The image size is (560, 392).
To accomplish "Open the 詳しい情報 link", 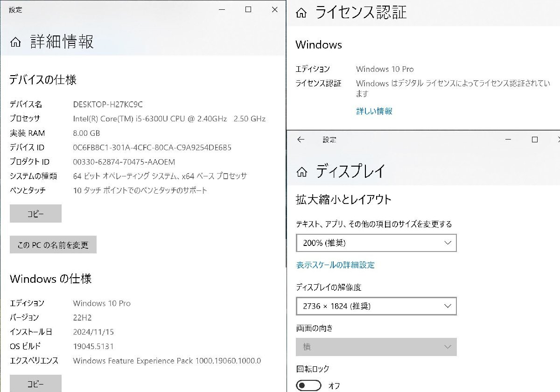I will coord(374,111).
